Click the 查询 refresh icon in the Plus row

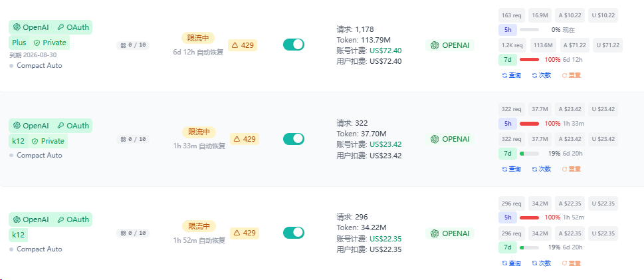tap(505, 75)
